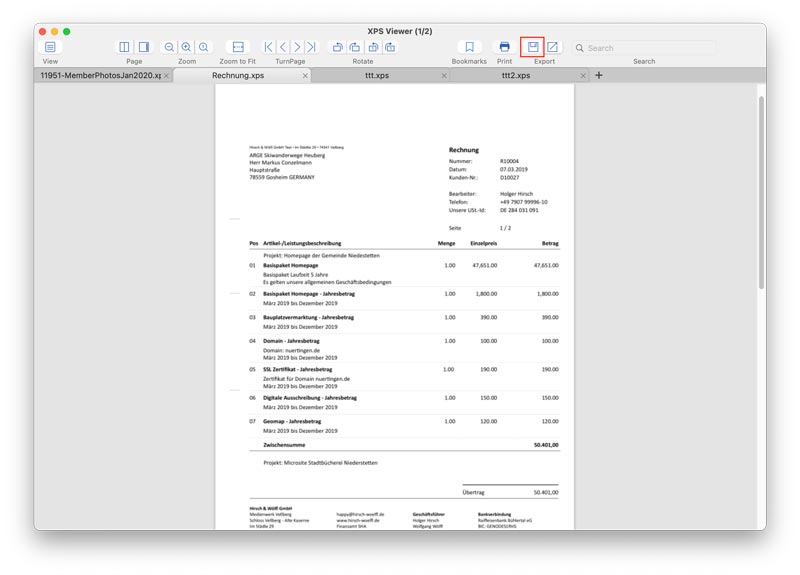800x575 pixels.
Task: Open the Bookmarks panel
Action: point(468,47)
